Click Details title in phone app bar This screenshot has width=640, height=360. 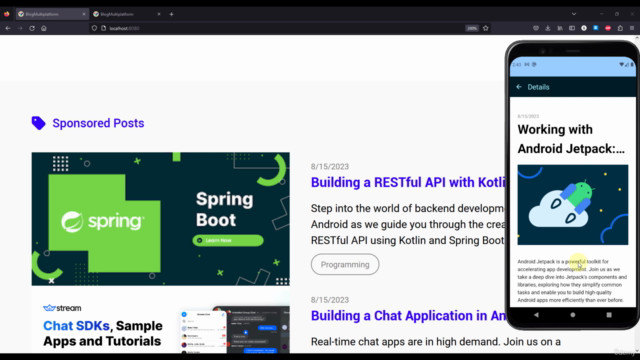point(538,87)
